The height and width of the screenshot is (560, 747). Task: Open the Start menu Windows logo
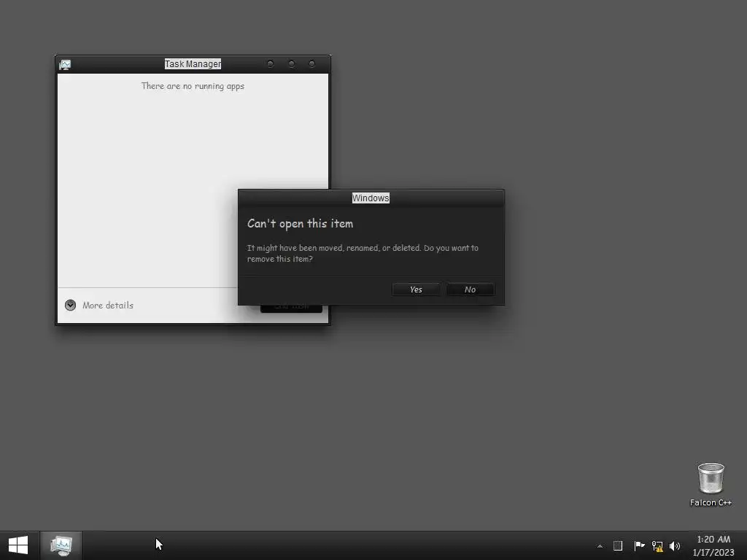(x=18, y=545)
